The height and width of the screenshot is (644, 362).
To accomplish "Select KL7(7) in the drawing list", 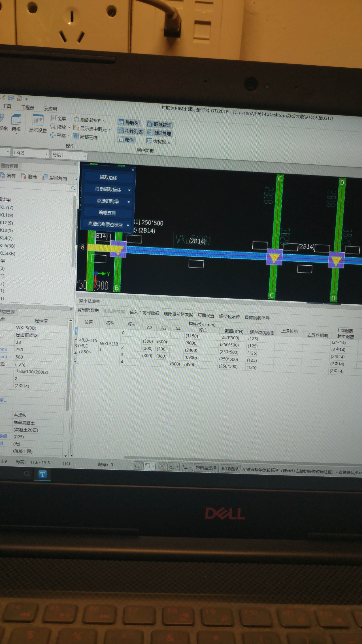I will click(7, 207).
